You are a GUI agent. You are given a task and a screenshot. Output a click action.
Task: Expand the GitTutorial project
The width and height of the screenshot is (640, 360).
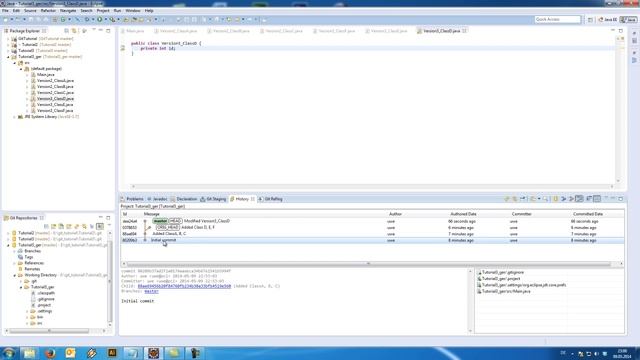8,39
